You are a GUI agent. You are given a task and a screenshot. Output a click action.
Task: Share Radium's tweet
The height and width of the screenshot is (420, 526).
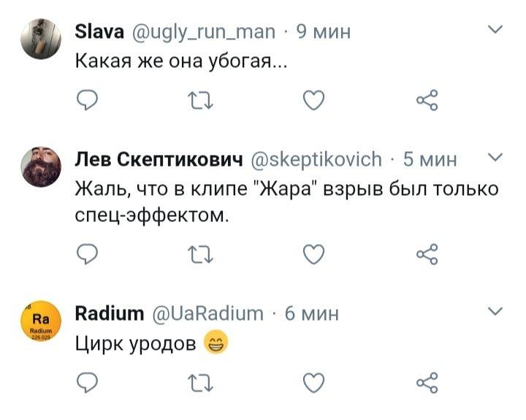coord(426,381)
